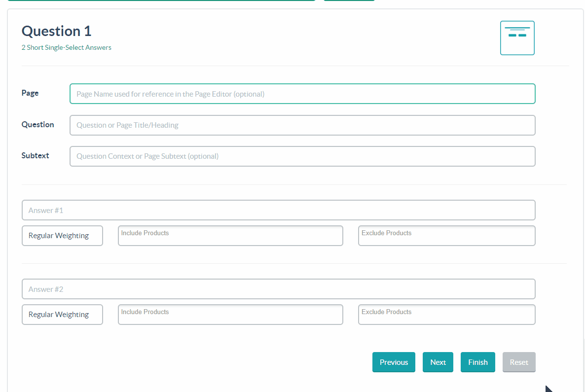Screen dimensions: 585x392
Task: Focus the Question or Page Title field
Action: point(302,125)
